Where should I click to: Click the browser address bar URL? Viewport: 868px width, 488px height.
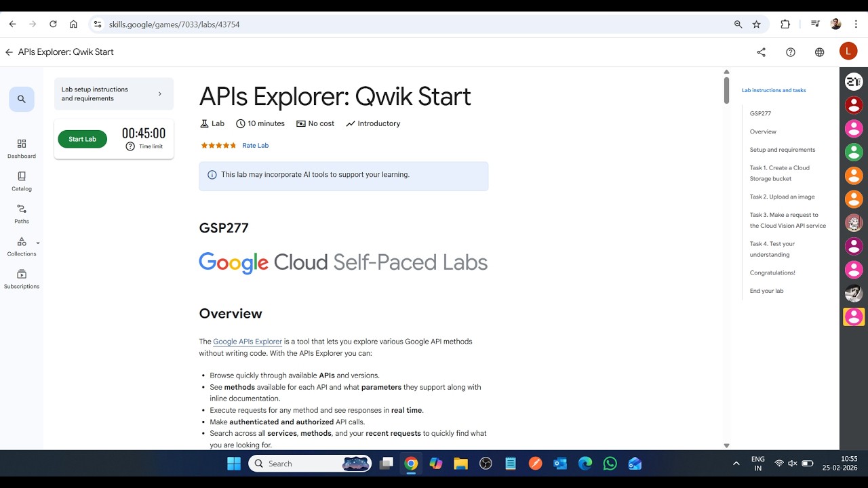174,24
